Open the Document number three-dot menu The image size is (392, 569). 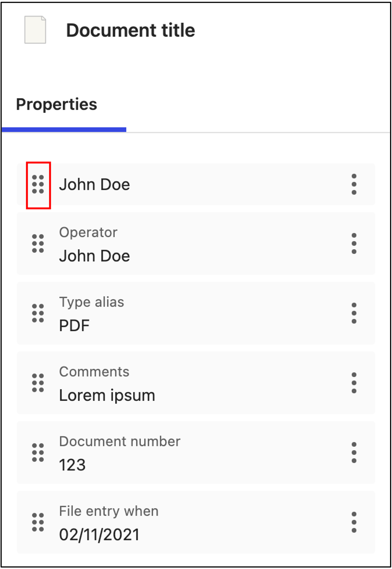point(354,452)
